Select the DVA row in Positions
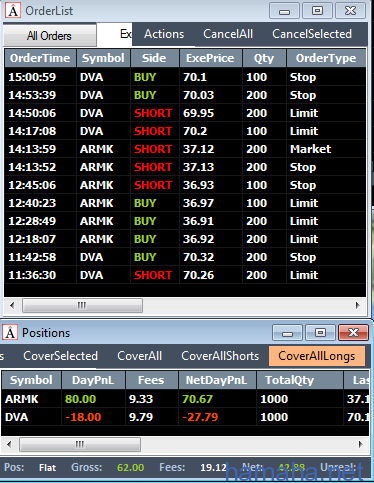Screen dimensions: 374x483 [185, 417]
